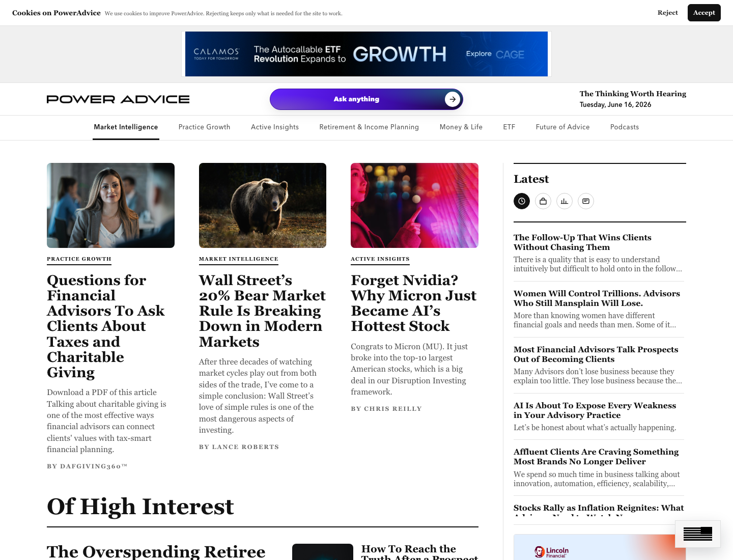733x560 pixels.
Task: Open the Power Advice logo home link
Action: pyautogui.click(x=118, y=99)
